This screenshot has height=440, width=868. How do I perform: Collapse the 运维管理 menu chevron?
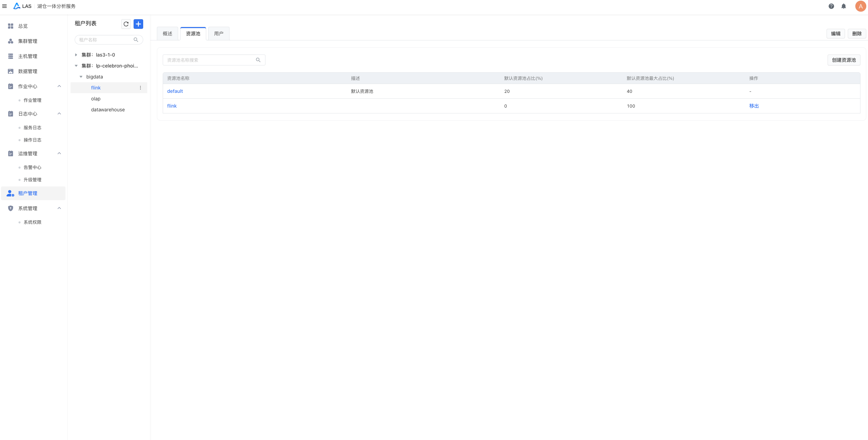59,154
